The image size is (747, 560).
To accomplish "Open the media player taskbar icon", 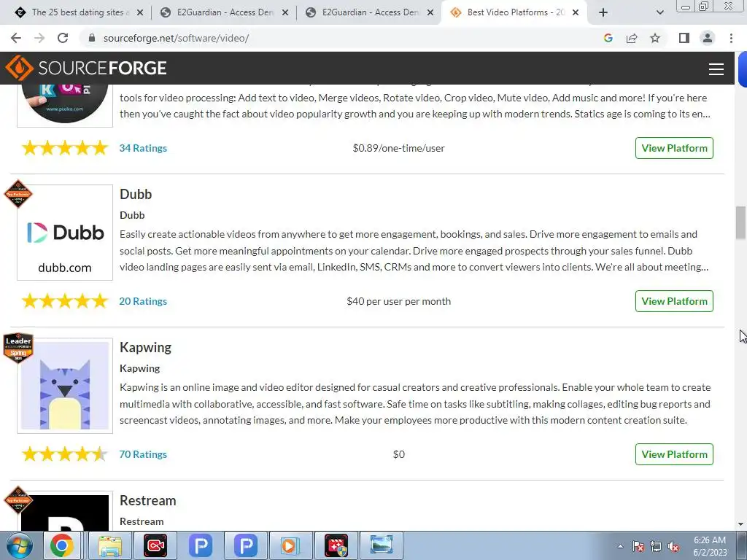I will [x=290, y=545].
